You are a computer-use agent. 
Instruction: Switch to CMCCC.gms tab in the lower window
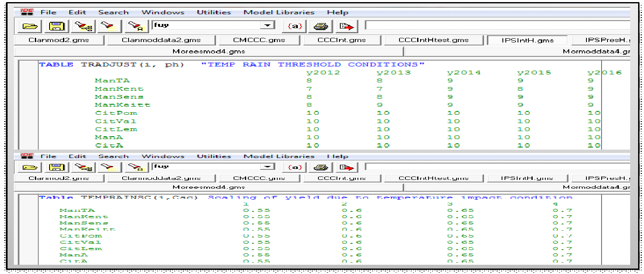coord(259,178)
